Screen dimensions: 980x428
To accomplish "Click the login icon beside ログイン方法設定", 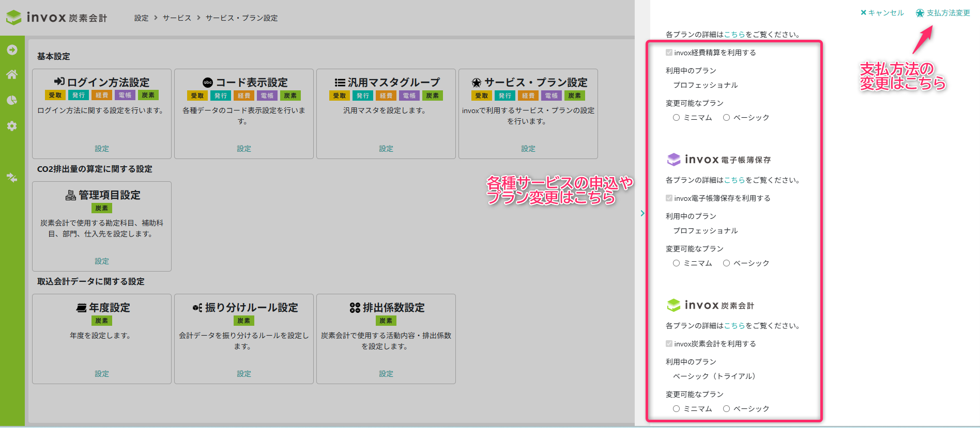I will (x=59, y=82).
